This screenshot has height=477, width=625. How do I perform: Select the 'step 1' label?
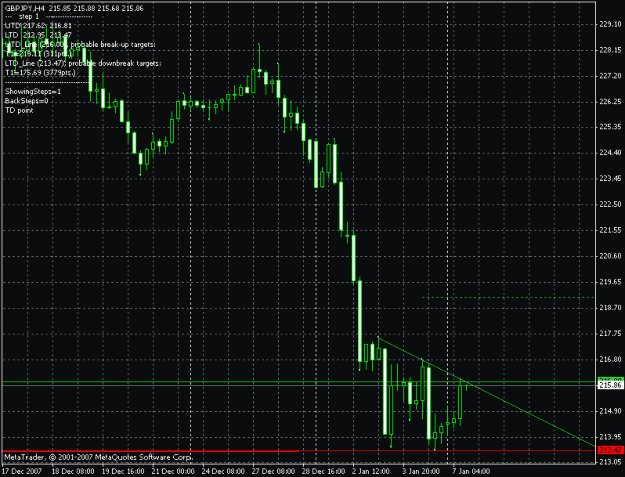29,17
